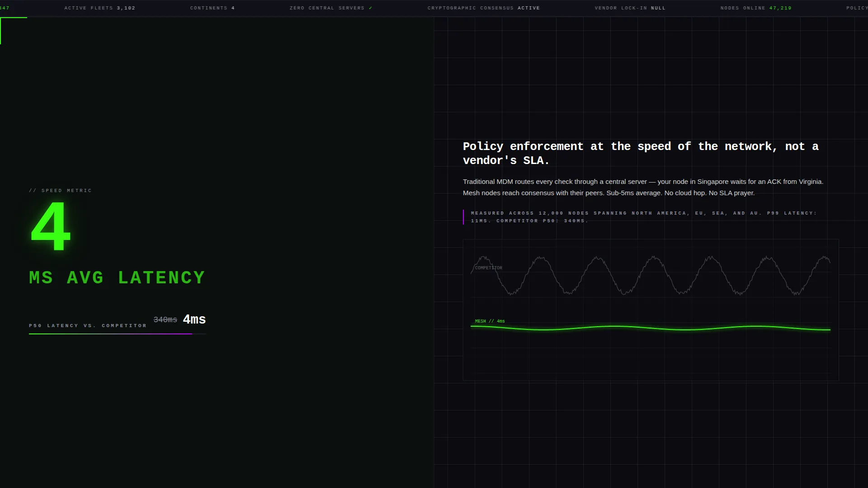The width and height of the screenshot is (868, 488).
Task: Click the 'MESH // 4ms' chart label
Action: pos(490,321)
